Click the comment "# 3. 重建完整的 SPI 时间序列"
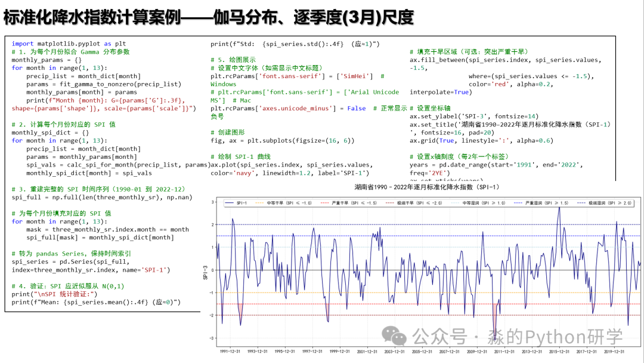The height and width of the screenshot is (363, 644). [x=98, y=189]
